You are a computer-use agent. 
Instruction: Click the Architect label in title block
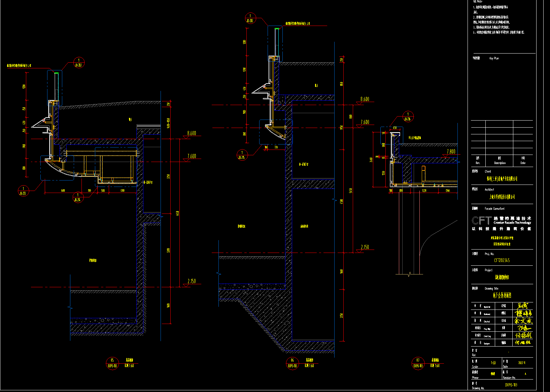pyautogui.click(x=489, y=190)
